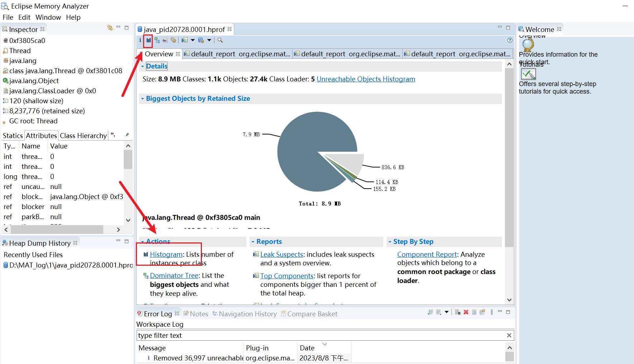Image resolution: width=634 pixels, height=364 pixels.
Task: Collapse the Biggest Objects by Retained Size section
Action: (x=142, y=99)
